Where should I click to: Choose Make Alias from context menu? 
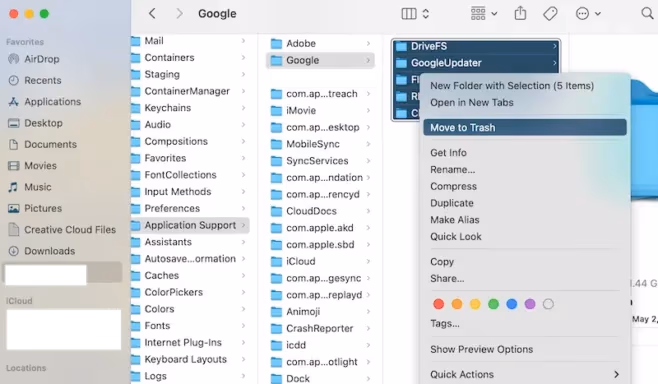click(x=454, y=220)
